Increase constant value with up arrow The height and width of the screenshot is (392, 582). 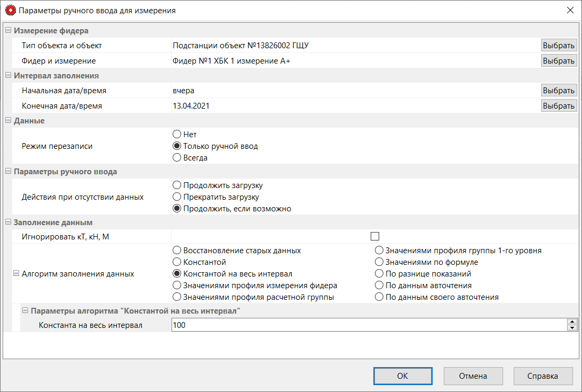click(571, 322)
